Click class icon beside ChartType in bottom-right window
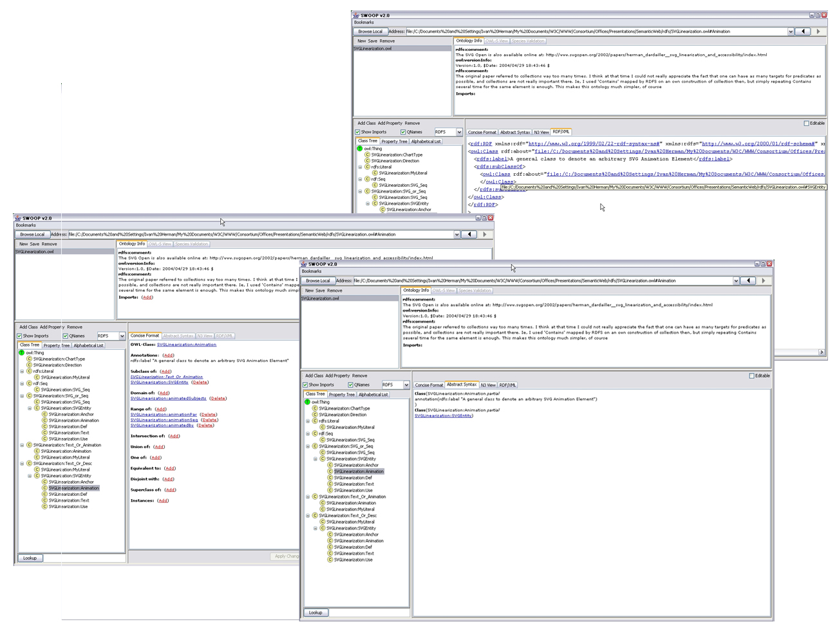837x644 pixels. tap(314, 408)
